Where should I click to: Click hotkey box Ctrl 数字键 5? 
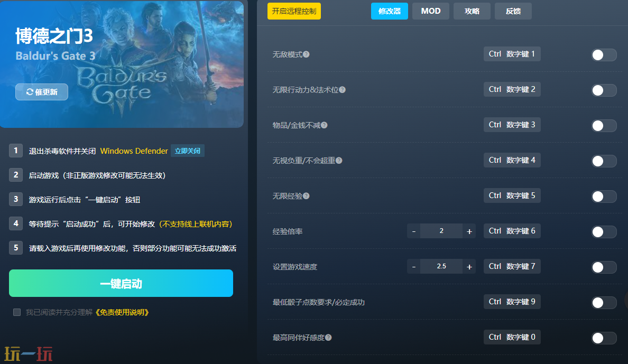(x=512, y=195)
